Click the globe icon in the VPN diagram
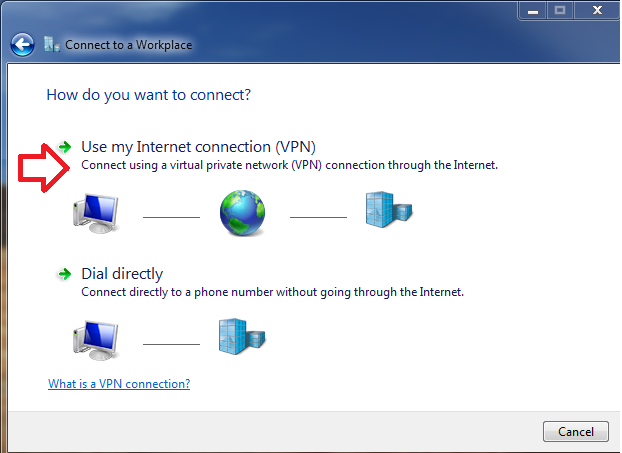Image resolution: width=622 pixels, height=453 pixels. pos(243,213)
